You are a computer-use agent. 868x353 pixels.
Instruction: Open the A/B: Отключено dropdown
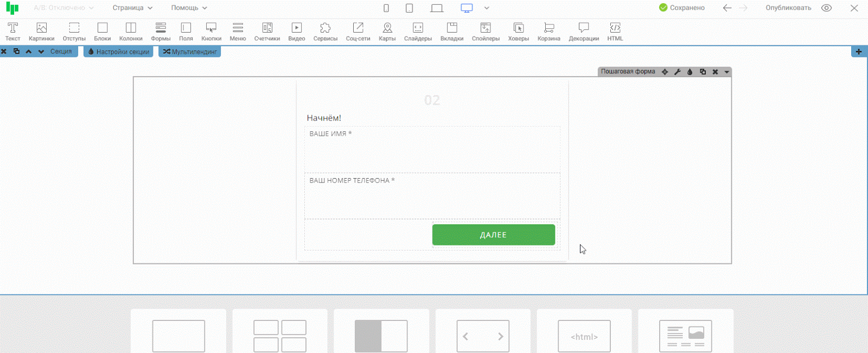[63, 8]
